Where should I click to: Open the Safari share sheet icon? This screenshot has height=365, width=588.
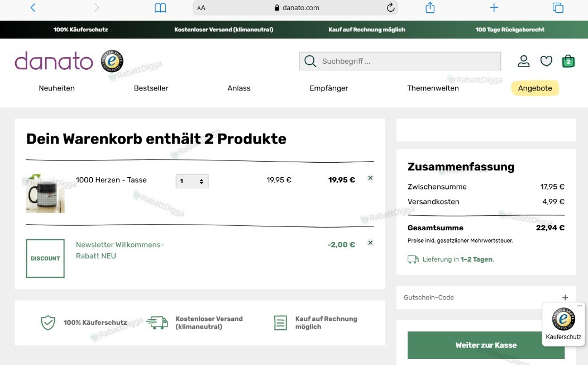tap(430, 7)
